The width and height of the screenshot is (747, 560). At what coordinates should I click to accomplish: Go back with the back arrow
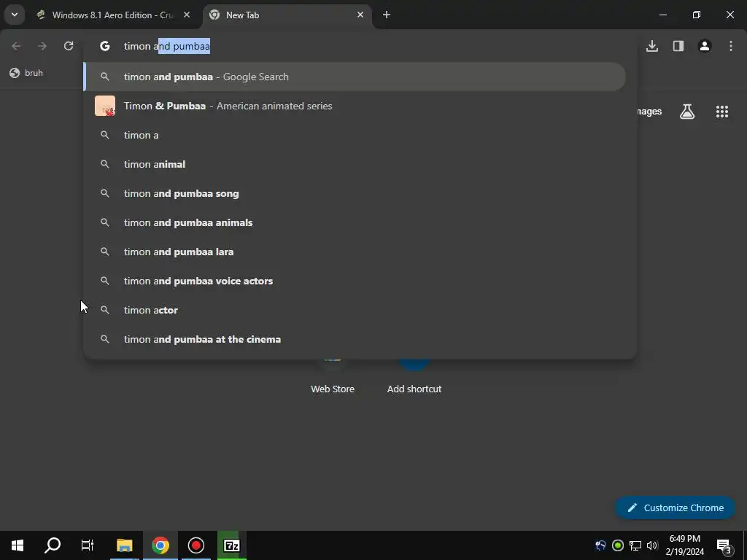(16, 46)
